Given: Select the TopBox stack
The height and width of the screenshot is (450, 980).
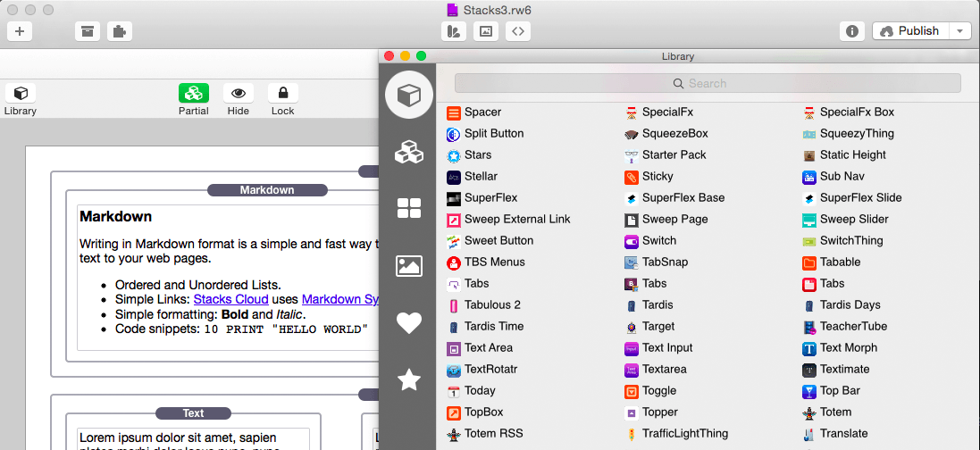Looking at the screenshot, I should pyautogui.click(x=474, y=412).
